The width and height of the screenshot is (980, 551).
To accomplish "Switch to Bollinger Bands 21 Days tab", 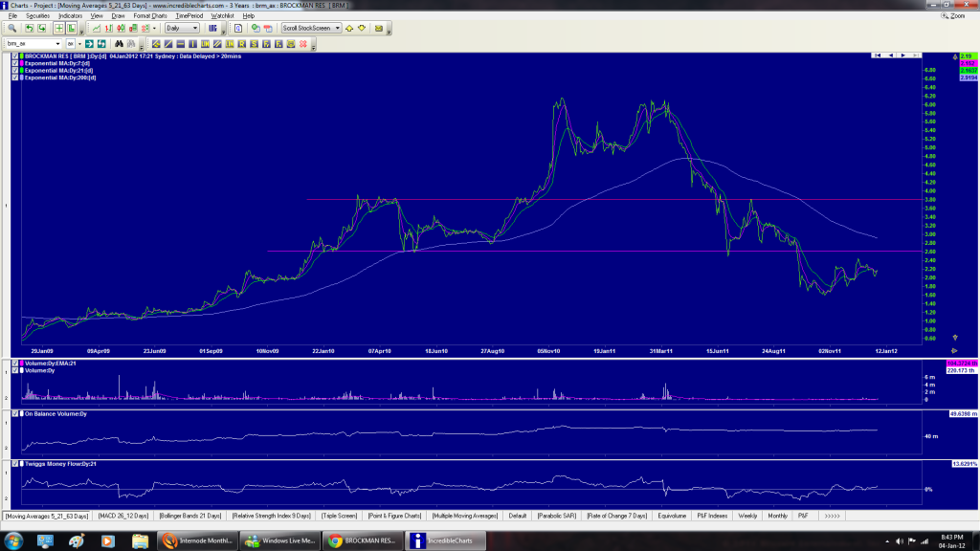I will click(x=190, y=516).
